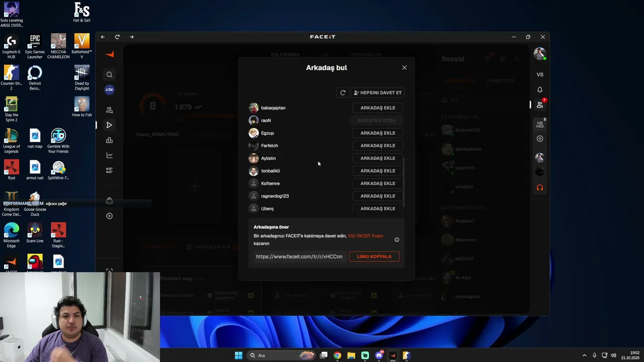
Task: Select the username tonbalikli
Action: tap(270, 170)
